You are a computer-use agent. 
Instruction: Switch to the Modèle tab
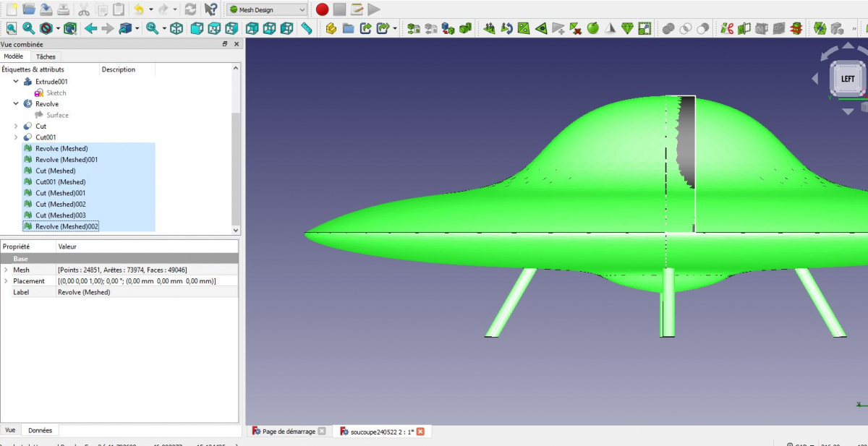point(13,56)
